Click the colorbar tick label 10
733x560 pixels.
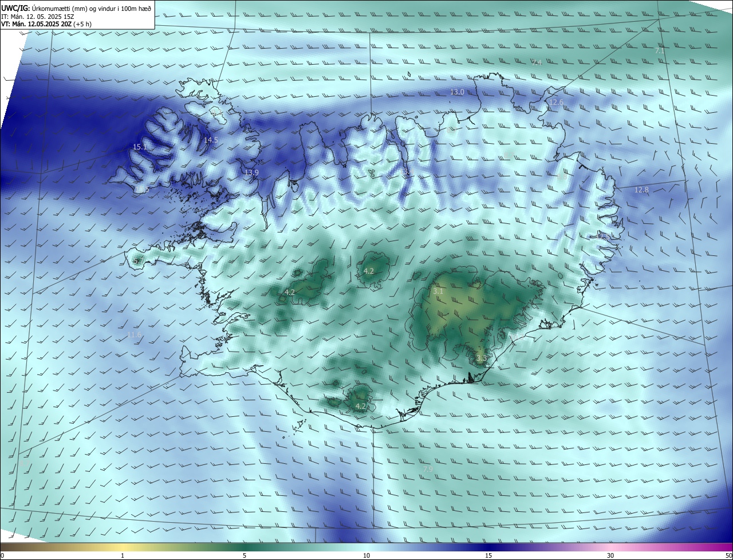366,555
